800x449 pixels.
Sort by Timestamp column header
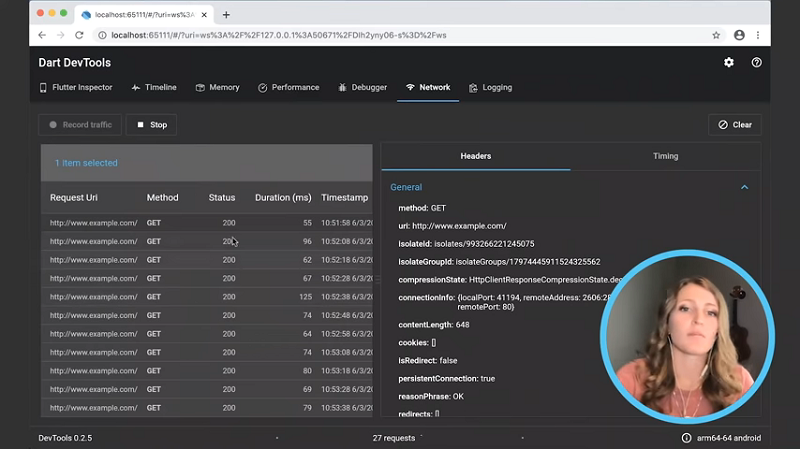(344, 197)
